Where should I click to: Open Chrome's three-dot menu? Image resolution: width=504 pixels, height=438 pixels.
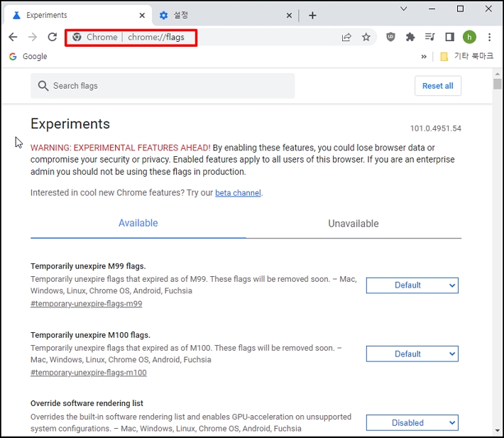click(x=490, y=37)
